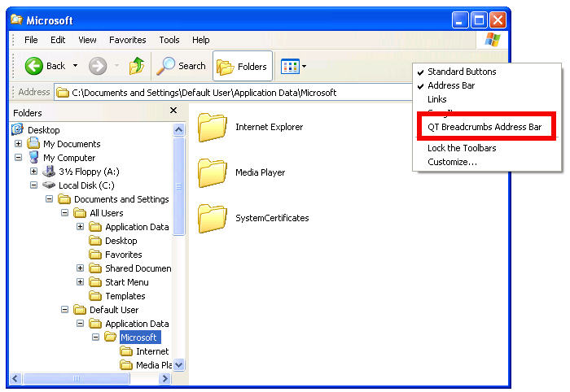This screenshot has width=570, height=392.
Task: Expand Shared Documents tree node
Action: (x=81, y=268)
